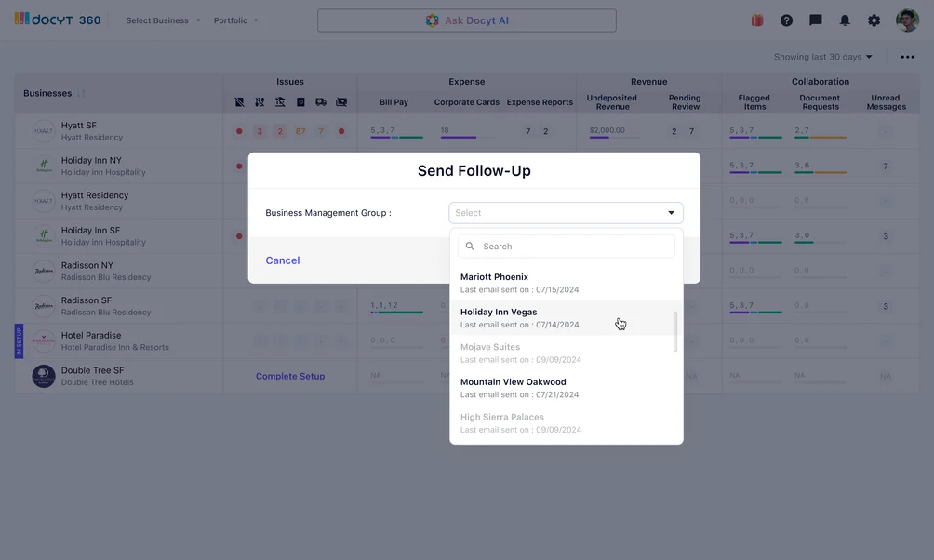Image resolution: width=934 pixels, height=560 pixels.
Task: Click the notifications bell icon
Action: (845, 20)
